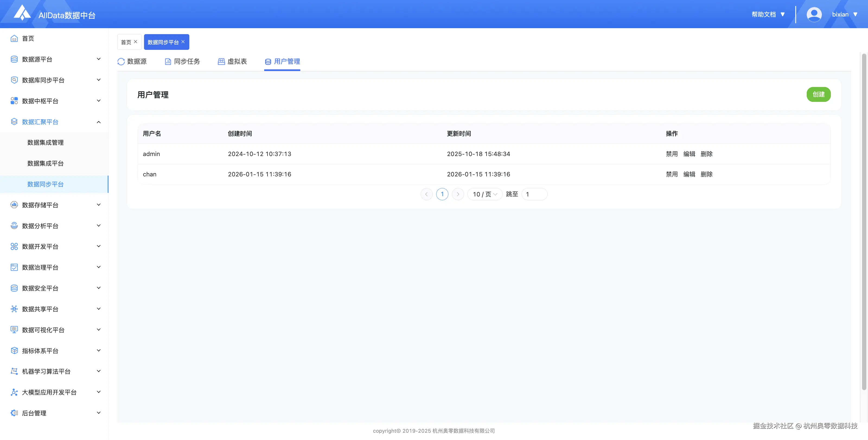Click the 跳至 page number input

(534, 194)
